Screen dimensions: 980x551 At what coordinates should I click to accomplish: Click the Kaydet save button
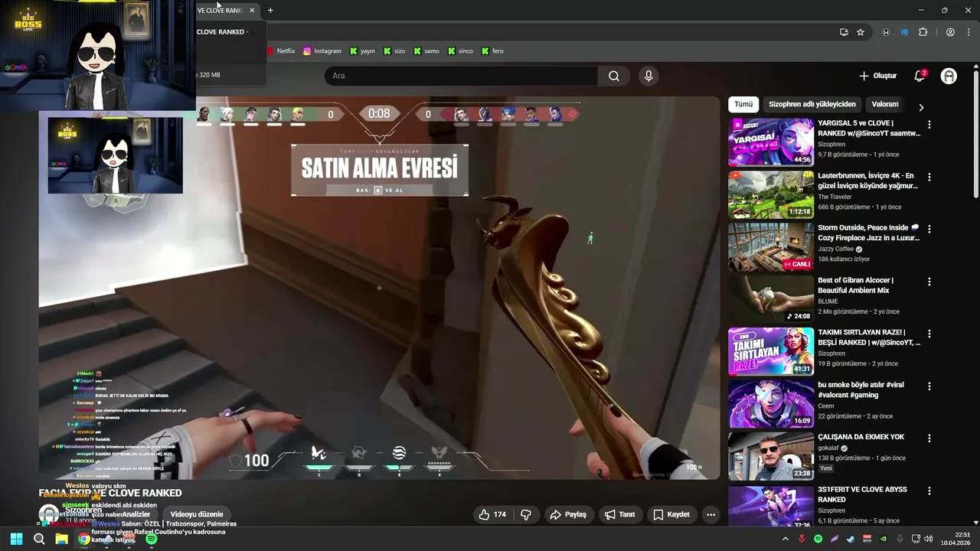(x=671, y=514)
